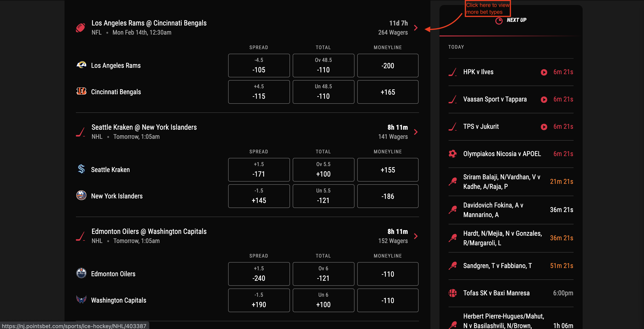Click the '152 Wagers' count text

tap(393, 241)
